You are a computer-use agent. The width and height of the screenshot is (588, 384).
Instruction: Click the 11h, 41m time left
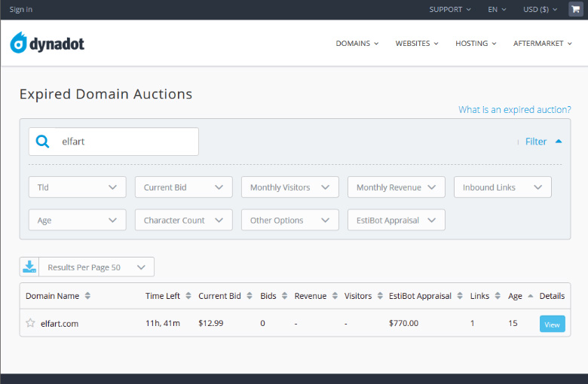[163, 323]
